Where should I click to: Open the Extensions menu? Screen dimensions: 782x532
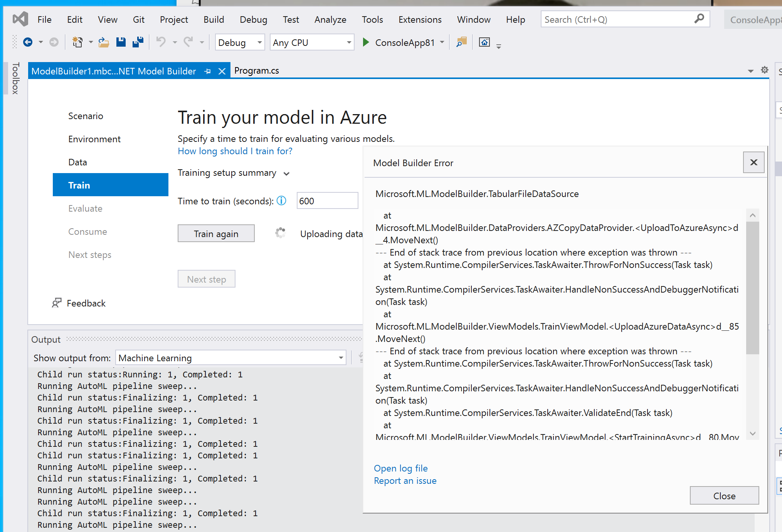(420, 19)
